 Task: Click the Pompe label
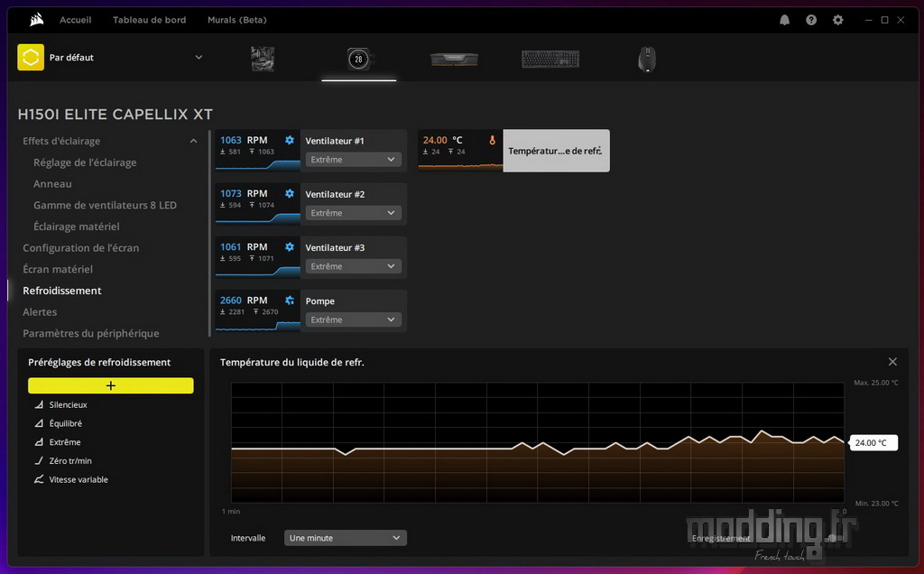(x=320, y=301)
